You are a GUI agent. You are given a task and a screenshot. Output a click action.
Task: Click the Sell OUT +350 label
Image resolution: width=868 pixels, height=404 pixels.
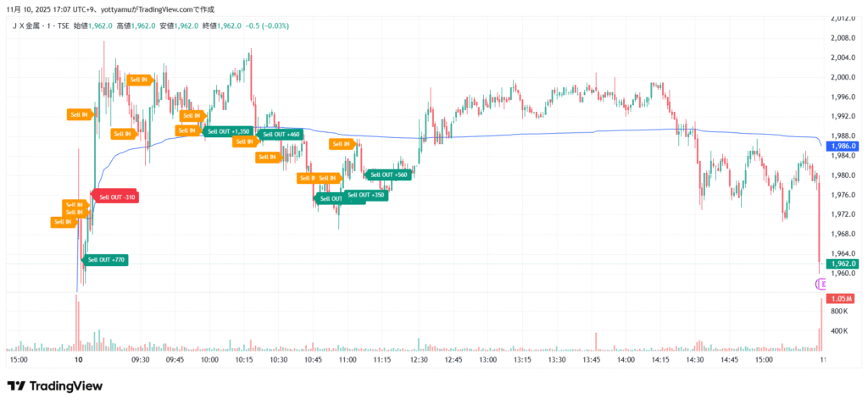tap(366, 195)
